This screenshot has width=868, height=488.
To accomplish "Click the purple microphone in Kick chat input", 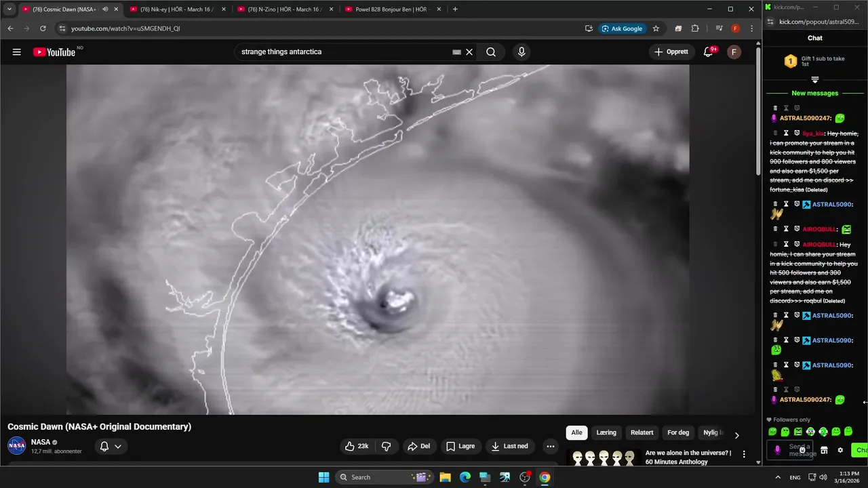I will click(x=777, y=449).
